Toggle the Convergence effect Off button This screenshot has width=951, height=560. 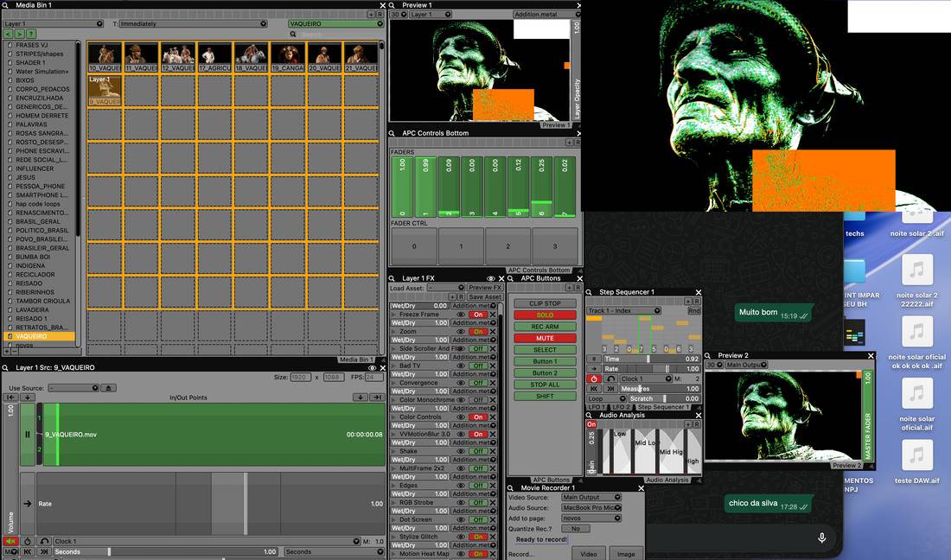(x=479, y=383)
